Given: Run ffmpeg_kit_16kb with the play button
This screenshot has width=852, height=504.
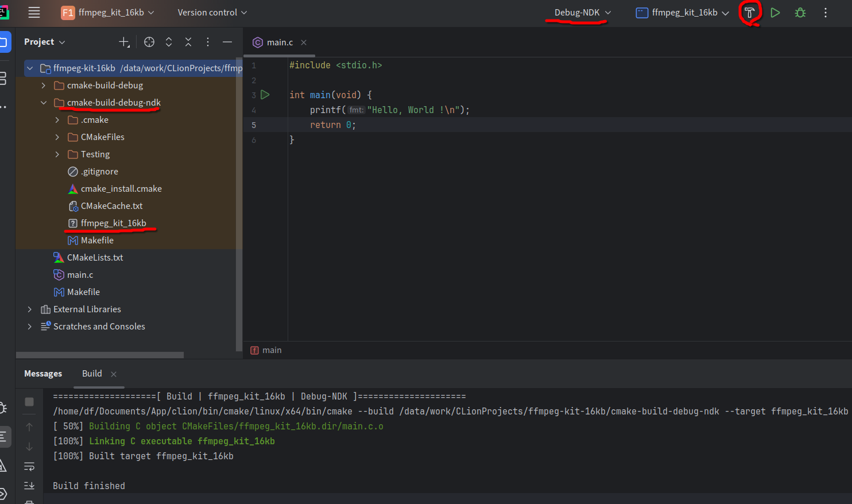Looking at the screenshot, I should [775, 13].
